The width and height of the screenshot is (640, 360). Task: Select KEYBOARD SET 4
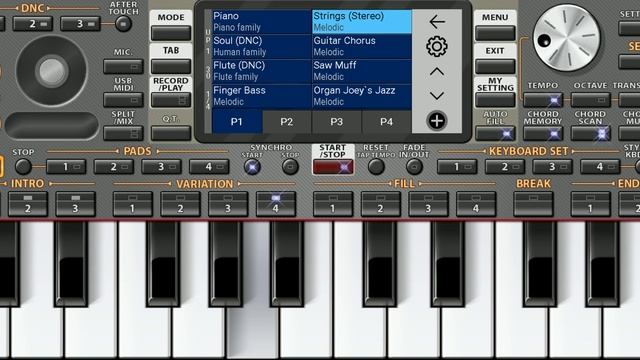point(600,167)
